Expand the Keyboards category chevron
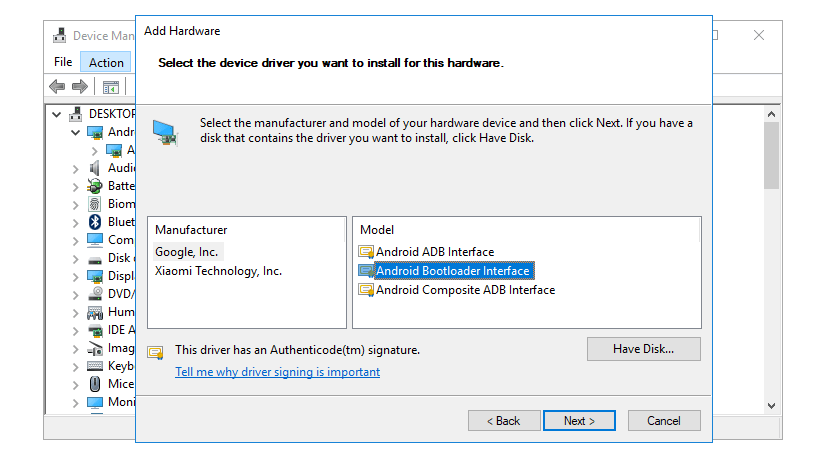The image size is (822, 467). coord(75,367)
